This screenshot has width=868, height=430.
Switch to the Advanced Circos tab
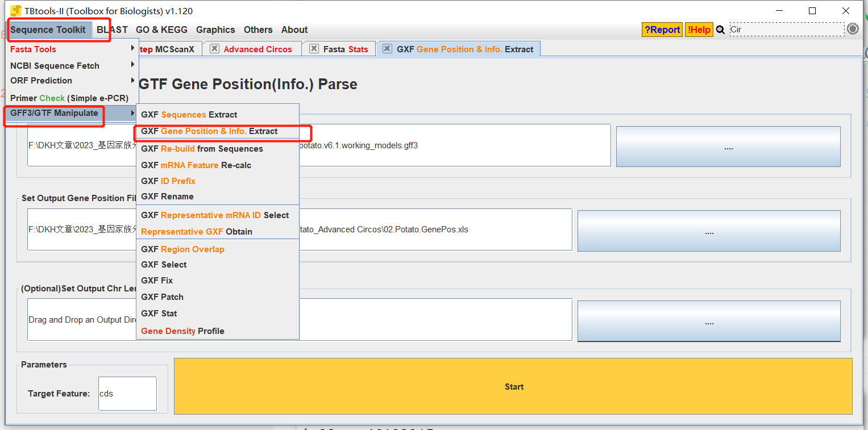click(x=258, y=49)
